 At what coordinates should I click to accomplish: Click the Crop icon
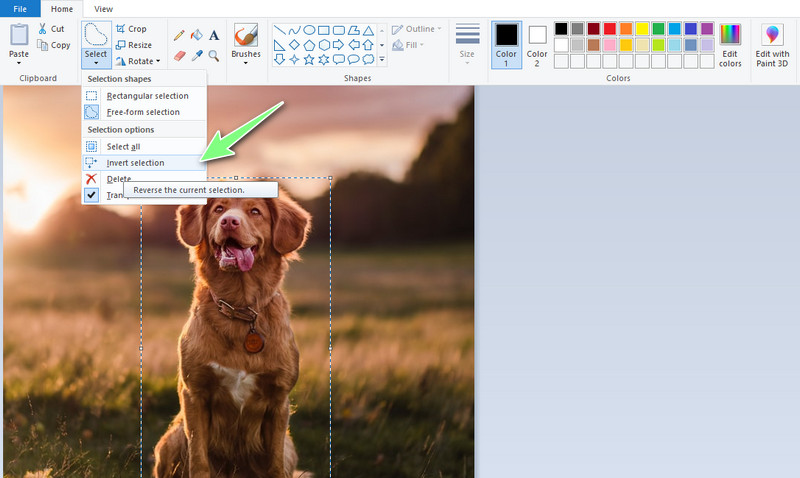(121, 30)
